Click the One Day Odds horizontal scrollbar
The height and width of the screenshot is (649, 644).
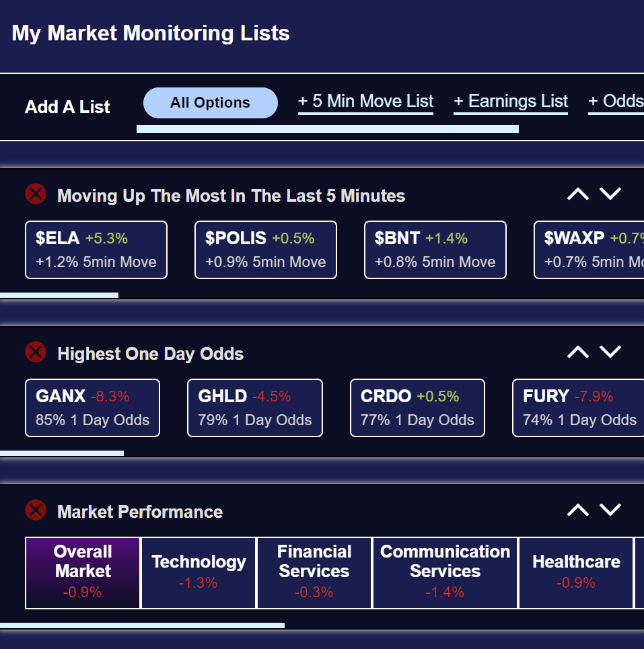click(62, 453)
